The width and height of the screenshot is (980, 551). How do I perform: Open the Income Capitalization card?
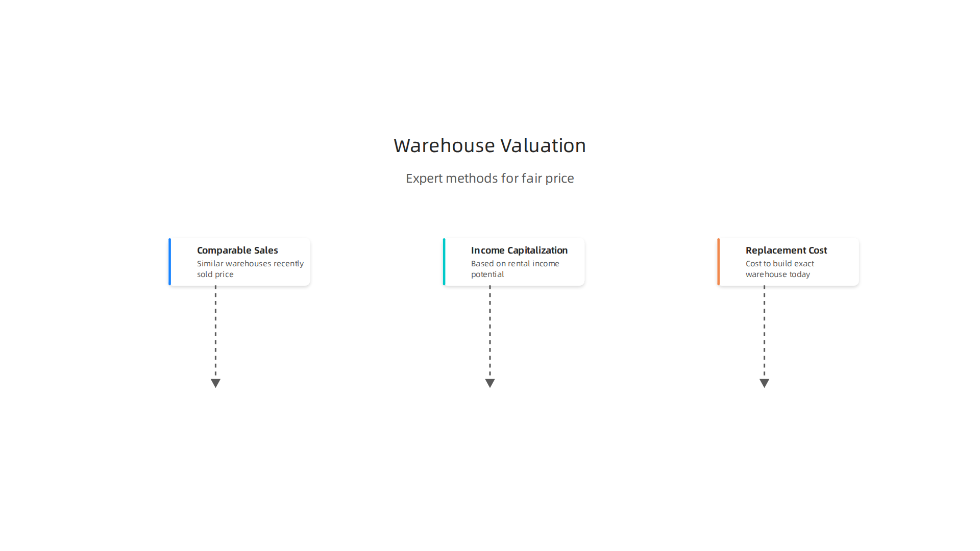tap(513, 262)
